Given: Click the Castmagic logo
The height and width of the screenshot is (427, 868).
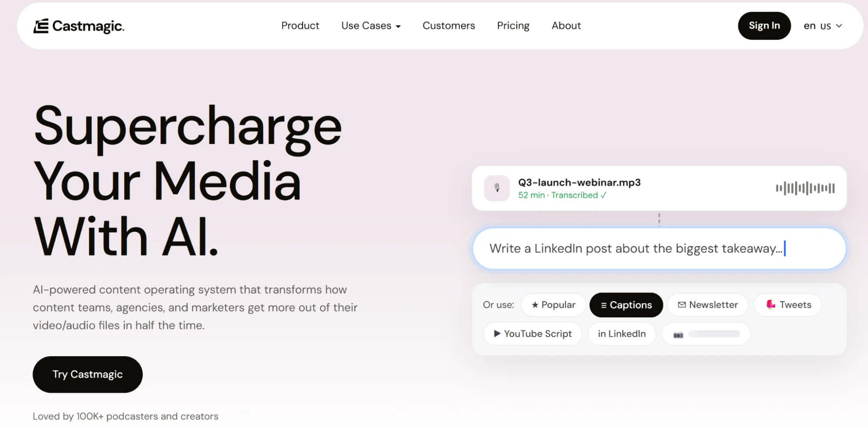Looking at the screenshot, I should click(79, 26).
